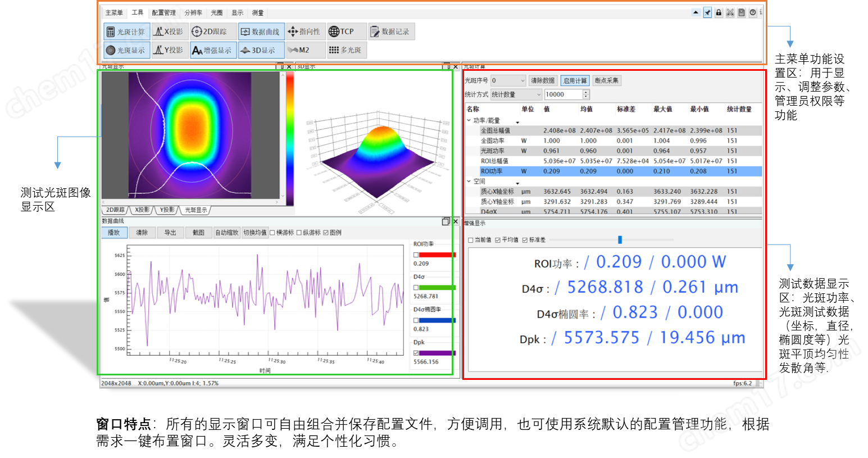Image resolution: width=868 pixels, height=458 pixels.
Task: Adjust the 增强显示 font size slider
Action: pos(620,240)
